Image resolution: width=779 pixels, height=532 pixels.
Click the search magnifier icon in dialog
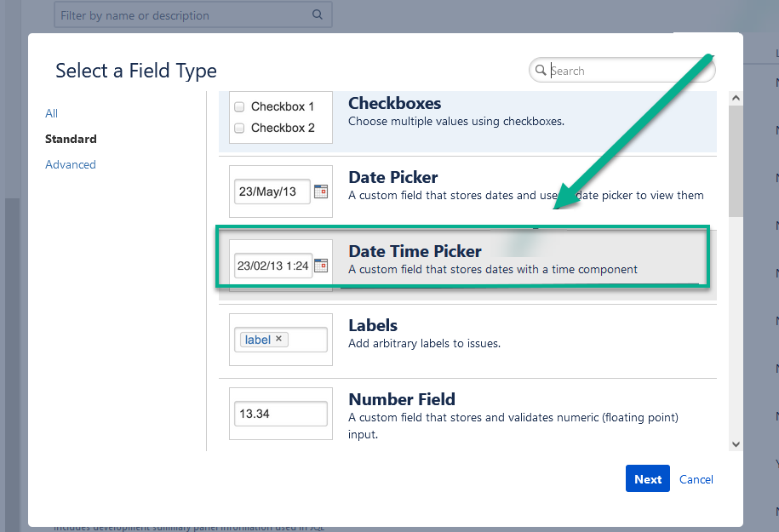(x=541, y=71)
